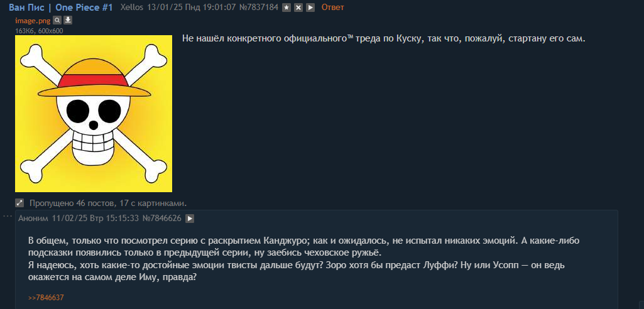Hide thread using the X icon
Viewport: 644px width, 309px height.
pos(298,8)
